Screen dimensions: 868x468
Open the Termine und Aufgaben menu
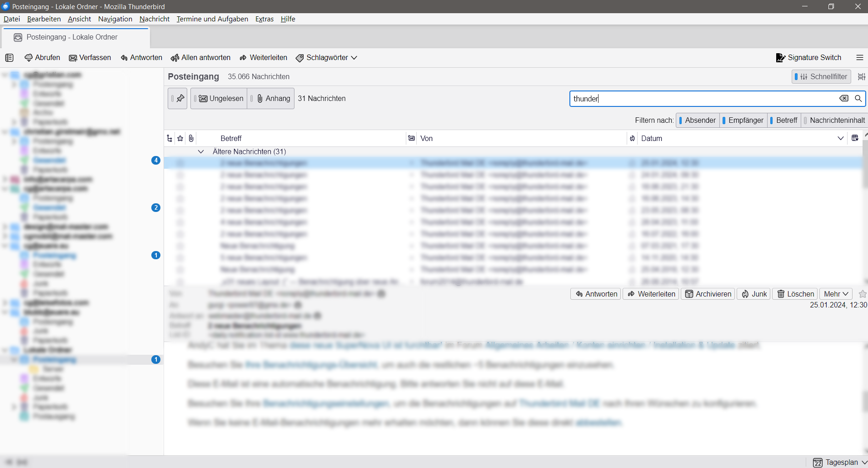click(212, 19)
